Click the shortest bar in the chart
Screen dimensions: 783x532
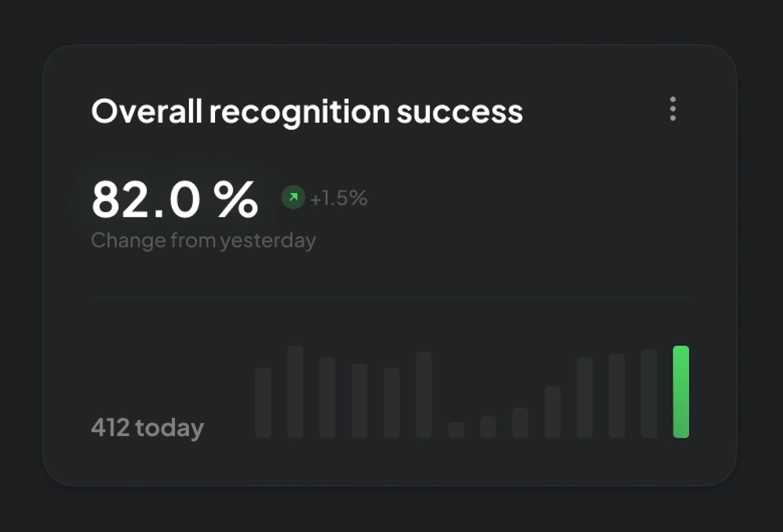[456, 430]
